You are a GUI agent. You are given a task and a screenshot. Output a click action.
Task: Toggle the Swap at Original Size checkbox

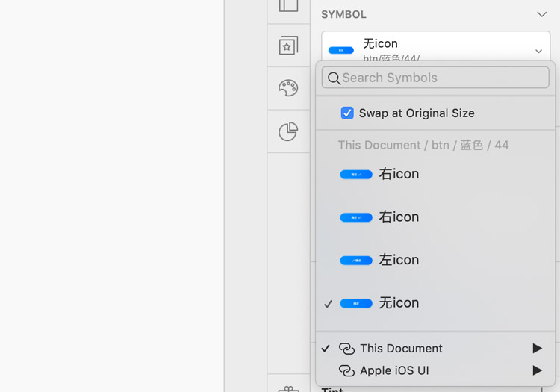pos(347,113)
